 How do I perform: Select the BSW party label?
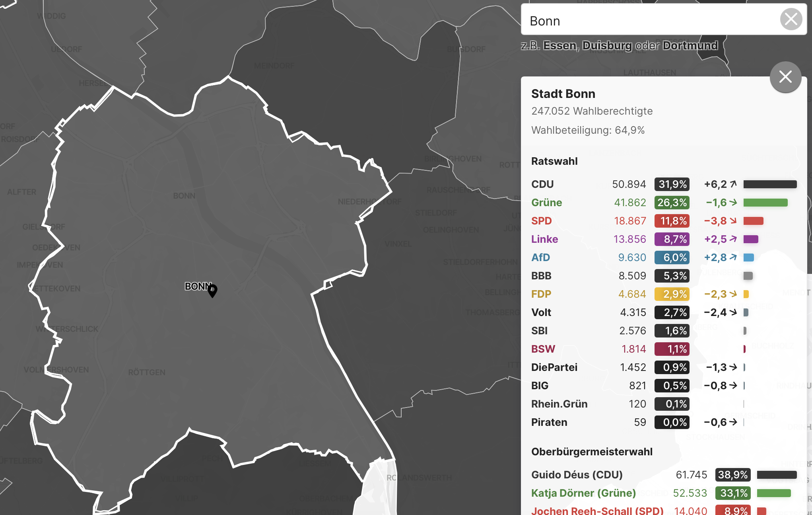pyautogui.click(x=543, y=349)
